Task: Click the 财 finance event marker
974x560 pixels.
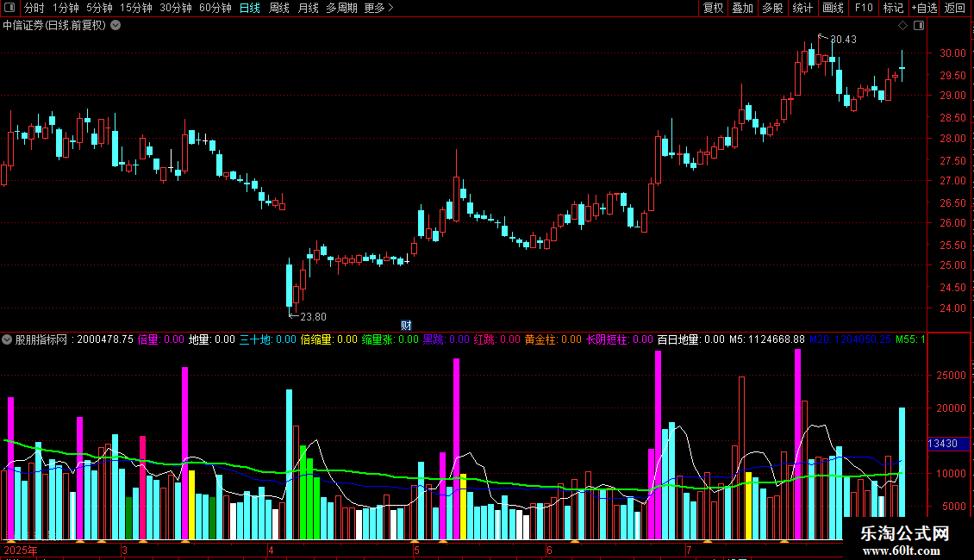Action: coord(406,326)
